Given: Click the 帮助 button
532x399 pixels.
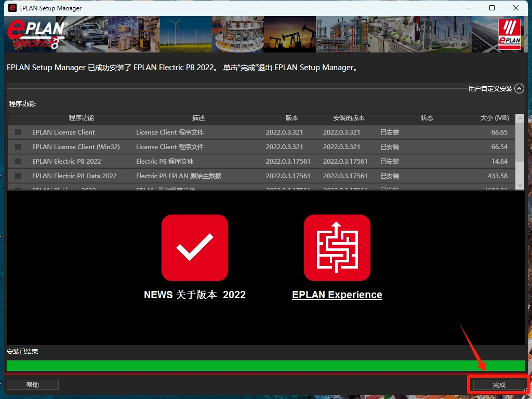Looking at the screenshot, I should click(x=33, y=385).
